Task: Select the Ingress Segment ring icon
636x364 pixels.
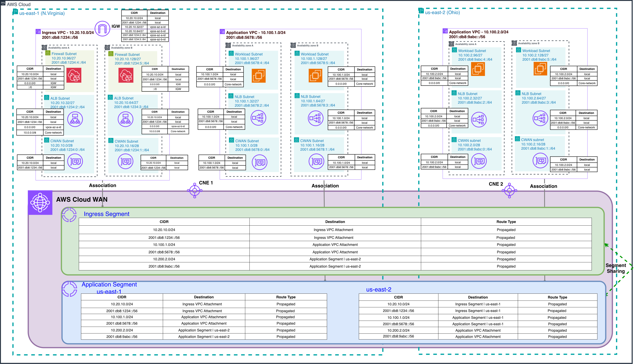Action: [69, 215]
